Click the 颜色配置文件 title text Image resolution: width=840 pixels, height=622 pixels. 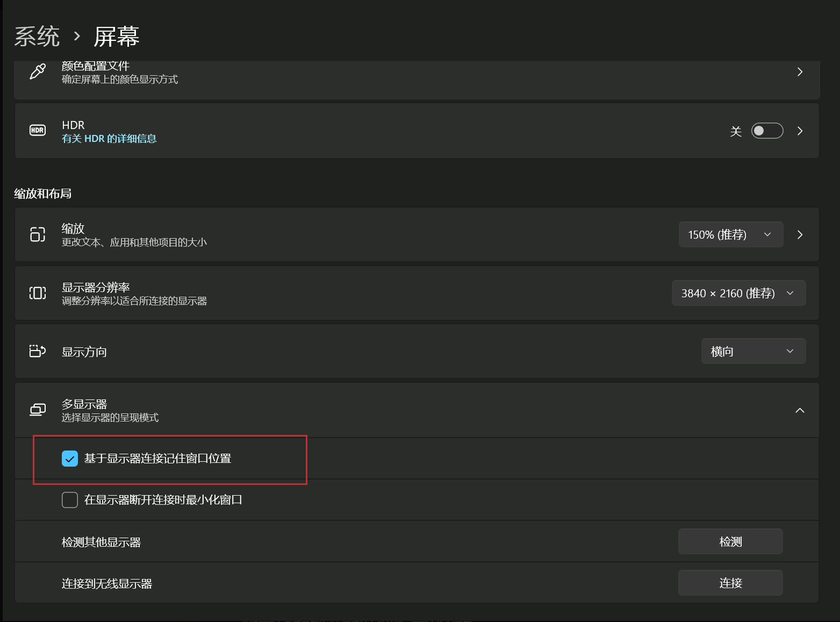click(96, 66)
